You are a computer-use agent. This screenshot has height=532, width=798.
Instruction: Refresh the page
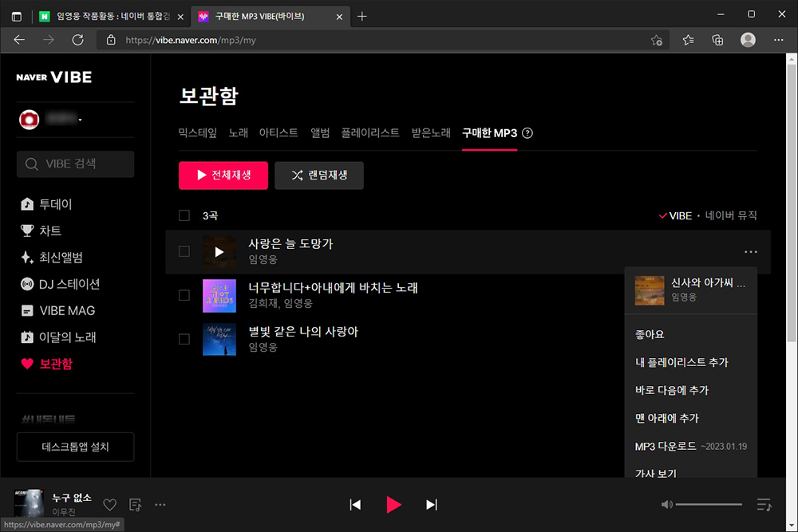coord(77,40)
